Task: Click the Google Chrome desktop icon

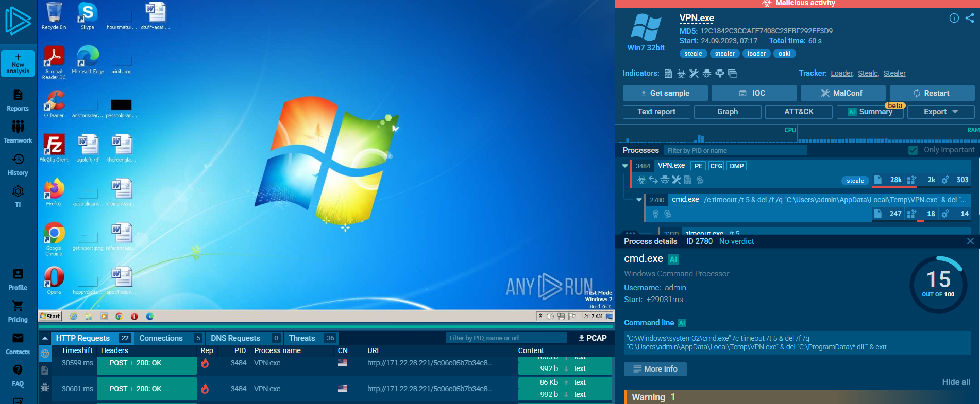Action: click(x=54, y=239)
